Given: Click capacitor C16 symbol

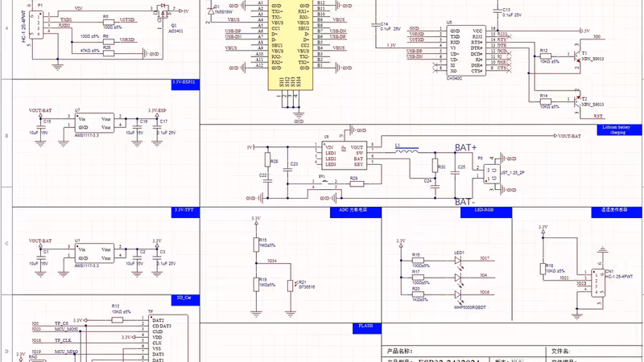Looking at the screenshot, I should click(x=137, y=128).
